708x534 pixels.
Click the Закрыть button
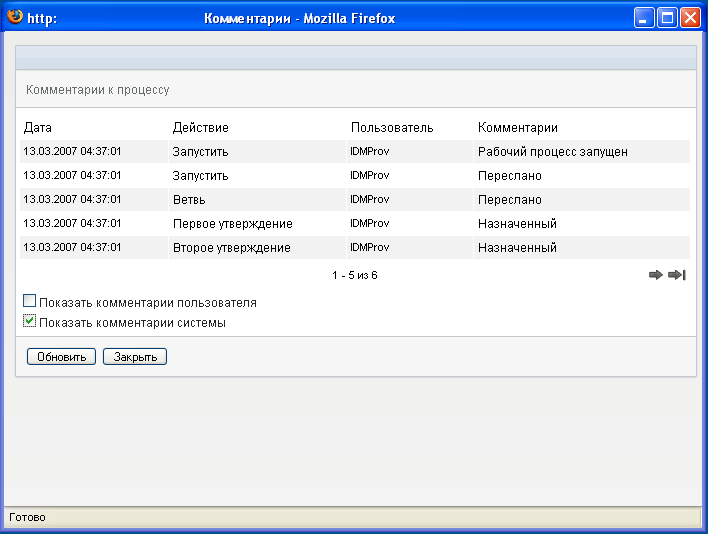coord(134,357)
